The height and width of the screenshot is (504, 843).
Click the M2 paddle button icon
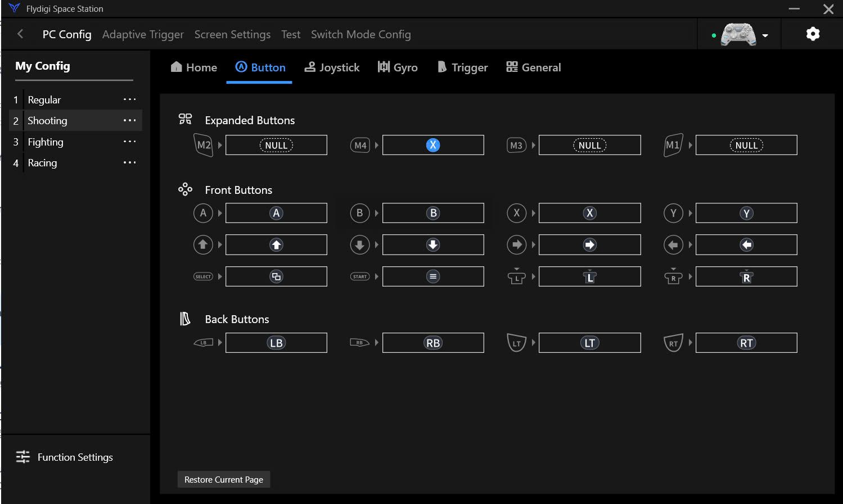click(x=203, y=145)
